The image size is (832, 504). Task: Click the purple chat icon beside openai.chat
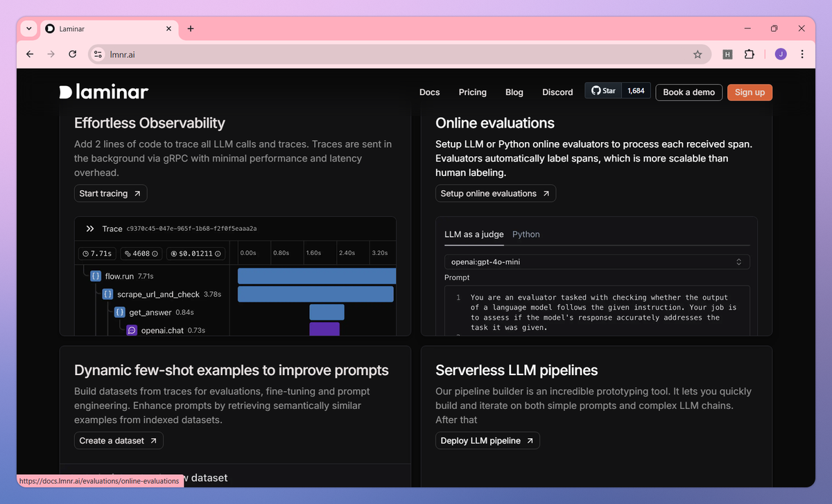[x=132, y=330]
